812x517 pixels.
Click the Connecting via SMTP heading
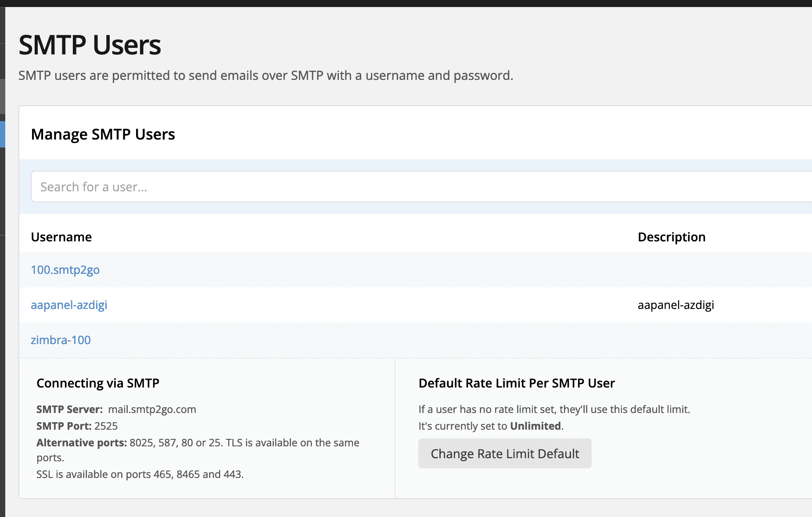point(98,383)
